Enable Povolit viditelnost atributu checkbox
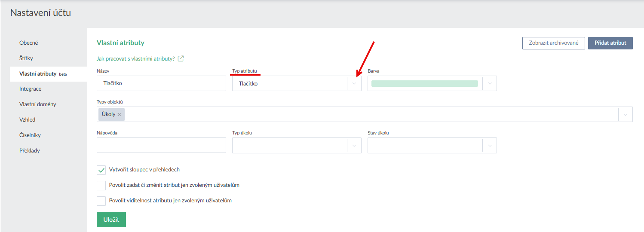644x232 pixels. [101, 201]
